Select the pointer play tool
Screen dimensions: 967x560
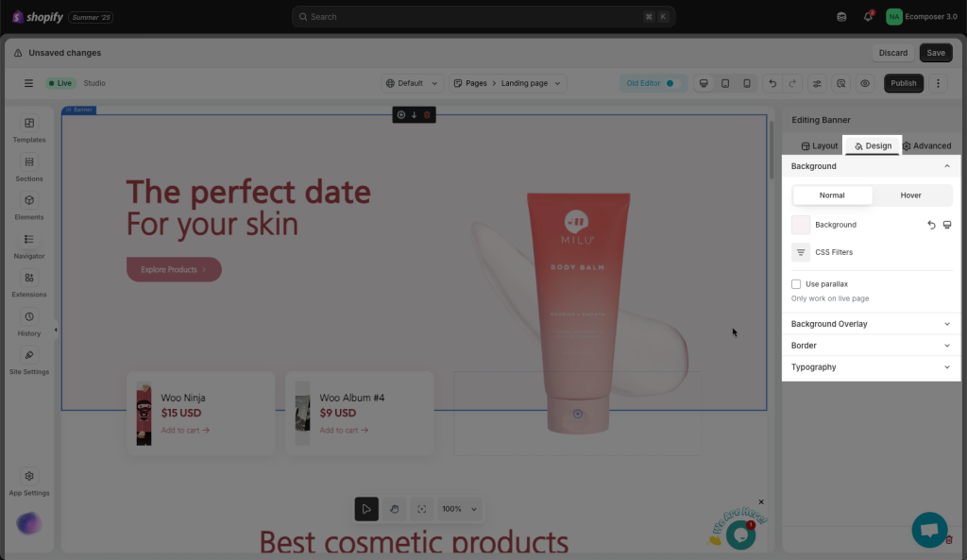coord(366,509)
